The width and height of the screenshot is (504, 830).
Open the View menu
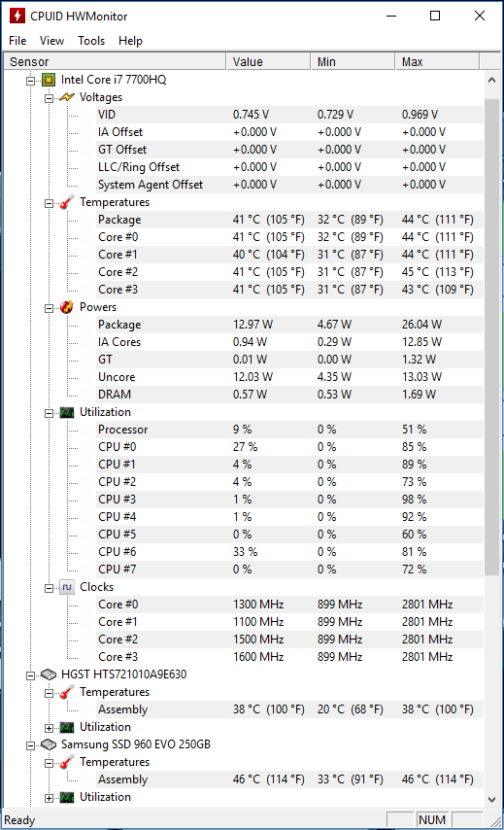click(x=51, y=41)
